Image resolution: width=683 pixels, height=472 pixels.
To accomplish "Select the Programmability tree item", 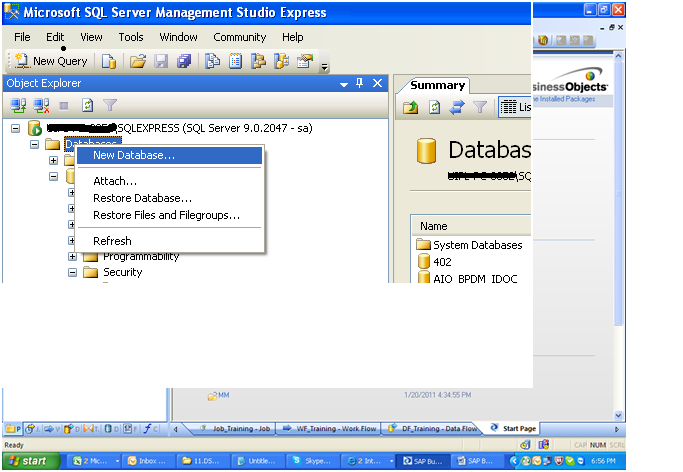I will click(141, 256).
